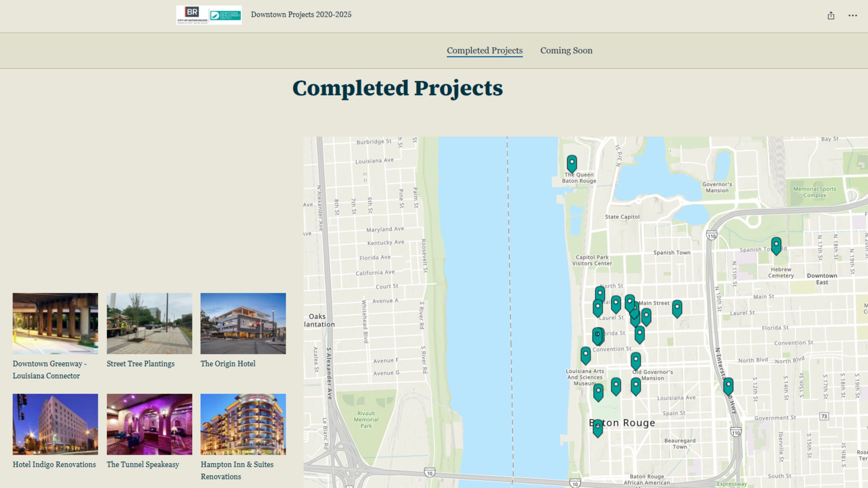Click the map pin at Queen Baton Rouge

coord(571,163)
